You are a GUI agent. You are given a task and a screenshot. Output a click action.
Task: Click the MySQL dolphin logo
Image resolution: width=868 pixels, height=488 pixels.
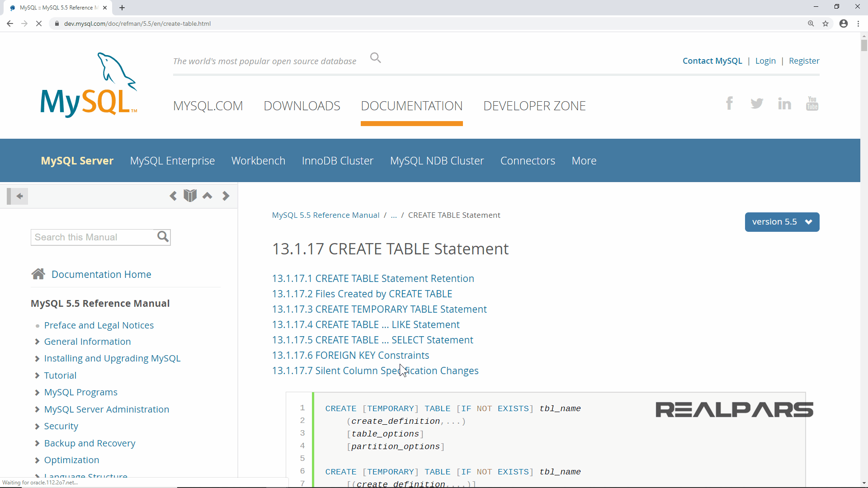[89, 85]
